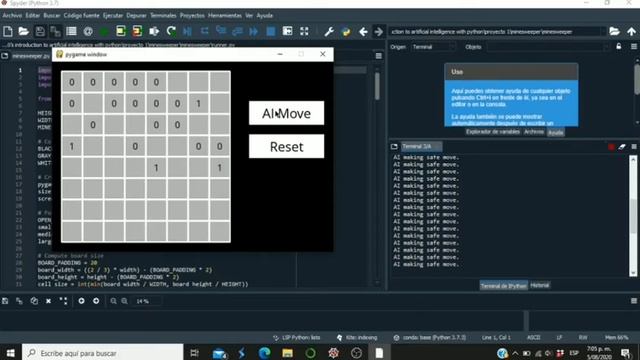Viewport: 640px width, 360px height.
Task: Click the back arrow in toolbar
Action: coord(363,31)
